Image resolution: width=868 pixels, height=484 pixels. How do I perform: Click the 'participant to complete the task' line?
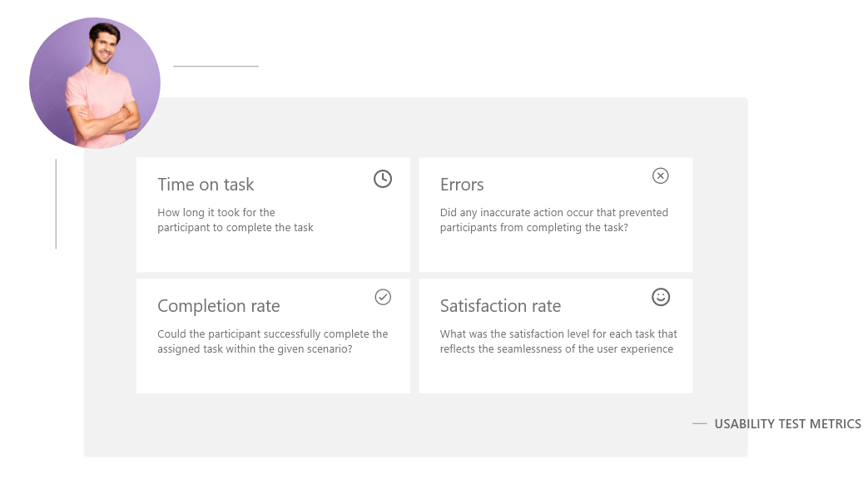(236, 227)
